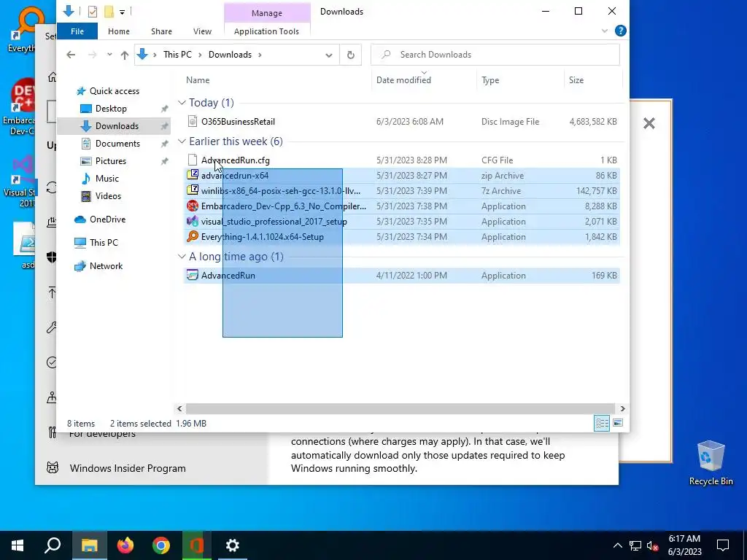The width and height of the screenshot is (747, 560).
Task: Click the horizontal scrollbar right arrow
Action: coord(623,408)
